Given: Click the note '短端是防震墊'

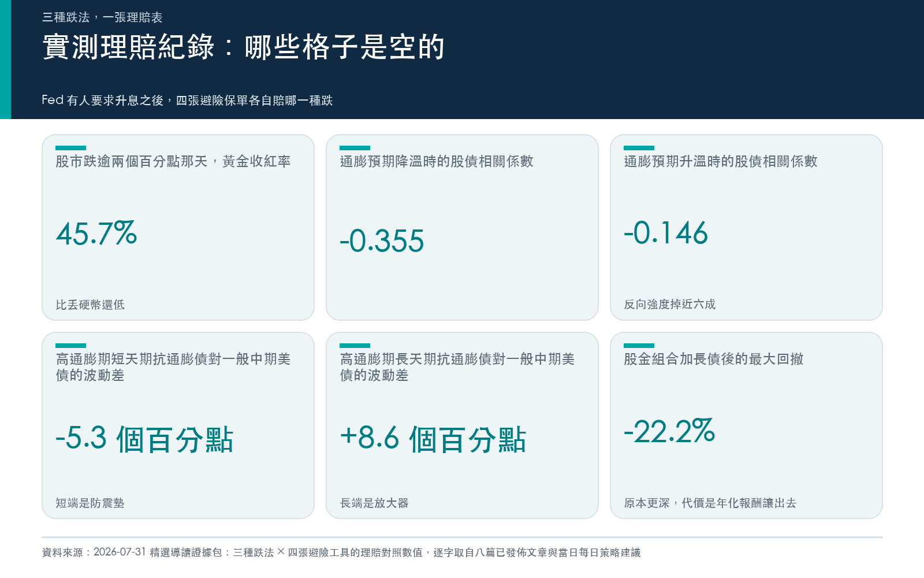Looking at the screenshot, I should (x=90, y=503).
